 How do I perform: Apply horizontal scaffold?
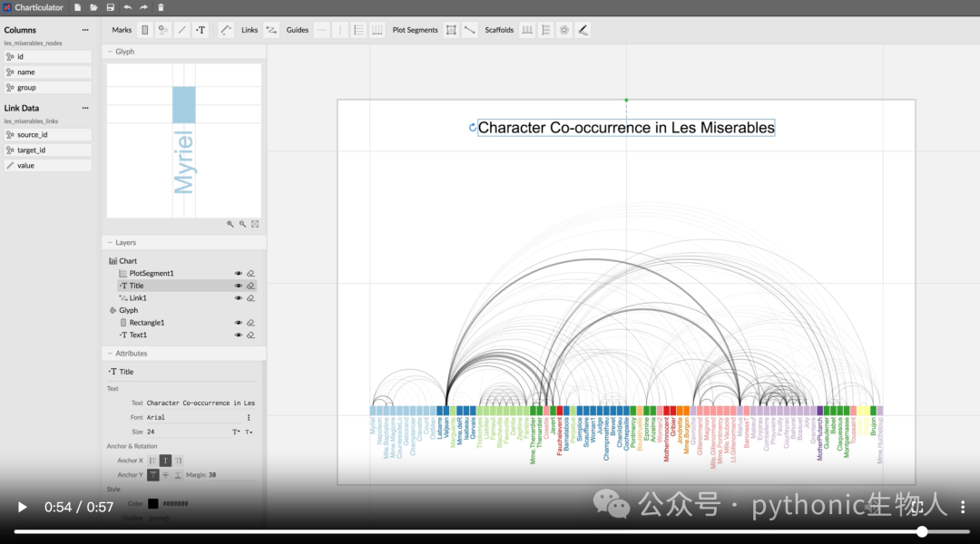(x=527, y=30)
